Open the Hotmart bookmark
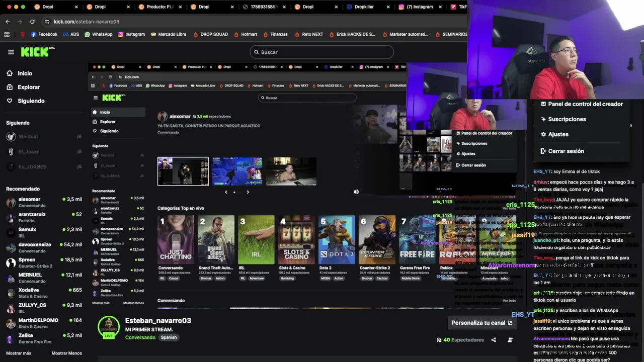 click(246, 34)
